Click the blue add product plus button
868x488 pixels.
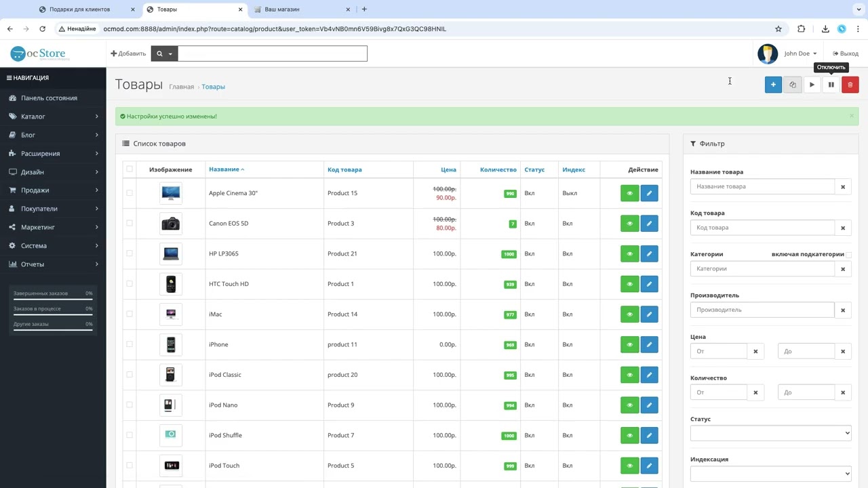point(773,85)
